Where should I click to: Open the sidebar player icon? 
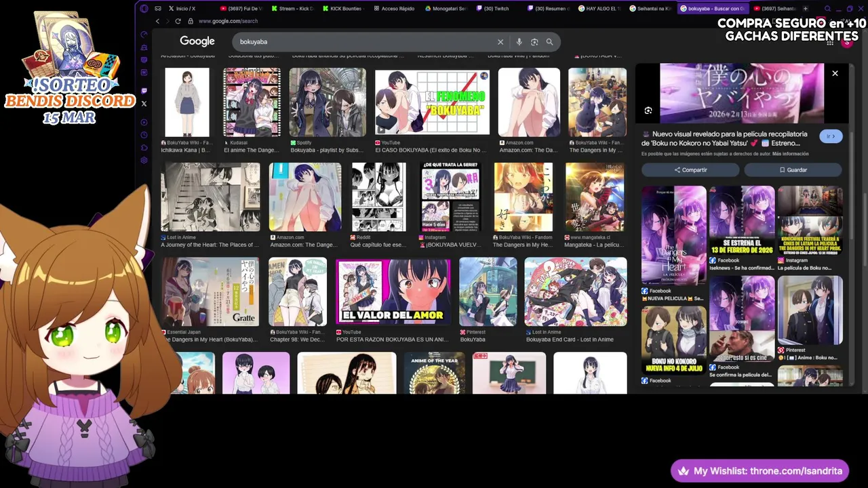144,123
